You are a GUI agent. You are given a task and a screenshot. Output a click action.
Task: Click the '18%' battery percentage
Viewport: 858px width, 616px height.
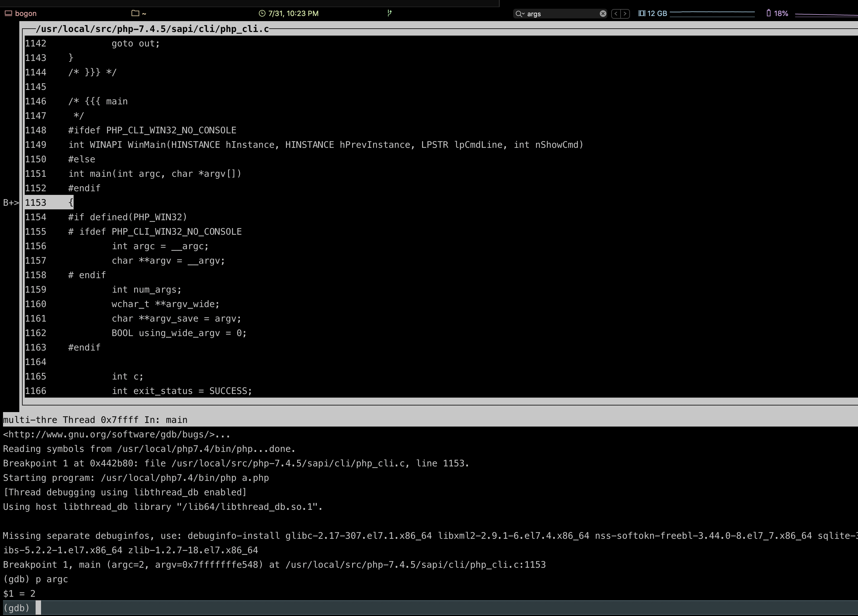781,13
